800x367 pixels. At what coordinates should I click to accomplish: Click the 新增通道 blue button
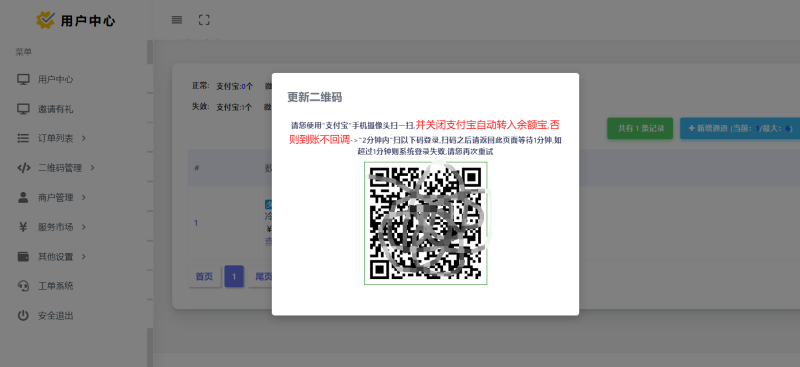coord(740,129)
